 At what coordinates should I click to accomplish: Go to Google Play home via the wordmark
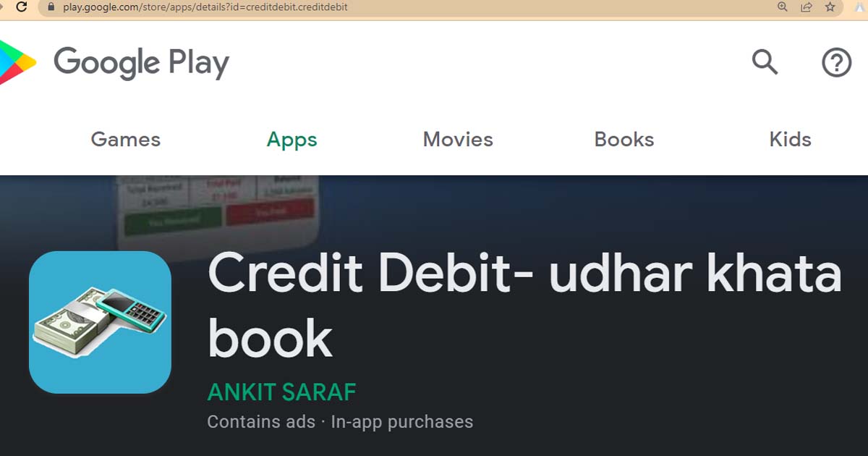click(142, 62)
